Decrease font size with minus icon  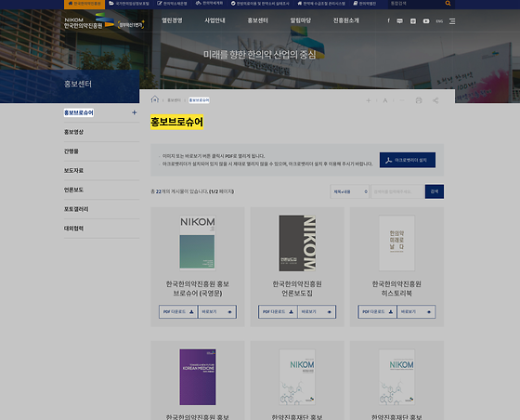pyautogui.click(x=402, y=100)
